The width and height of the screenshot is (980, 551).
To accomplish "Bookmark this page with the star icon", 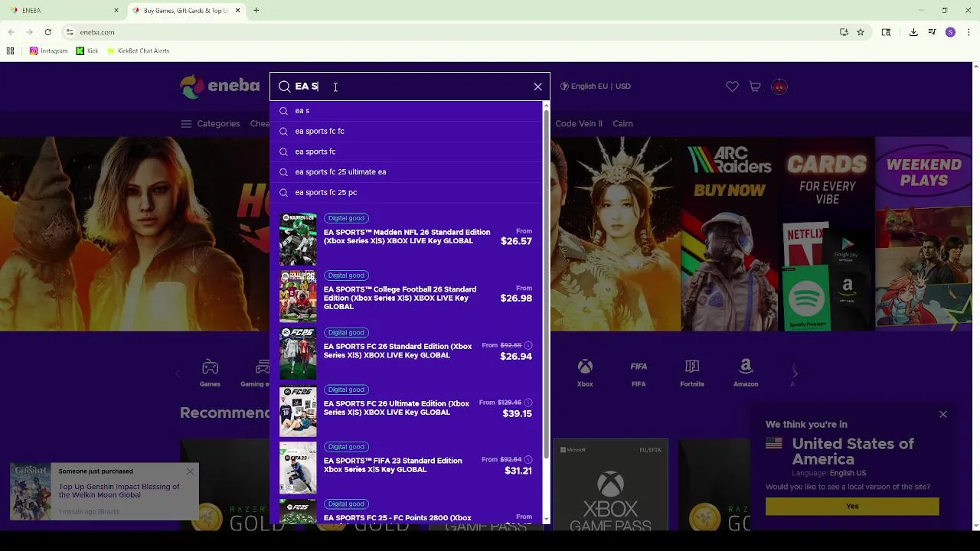I will click(861, 32).
